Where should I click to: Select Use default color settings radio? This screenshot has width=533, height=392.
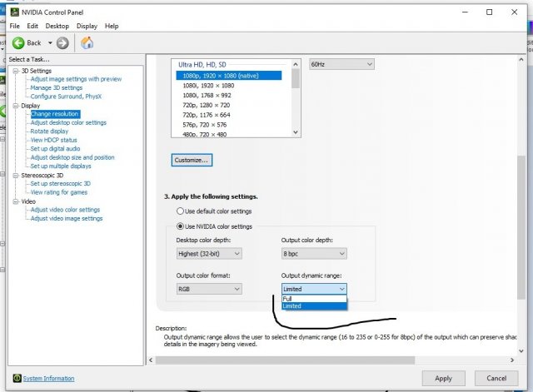tap(180, 211)
